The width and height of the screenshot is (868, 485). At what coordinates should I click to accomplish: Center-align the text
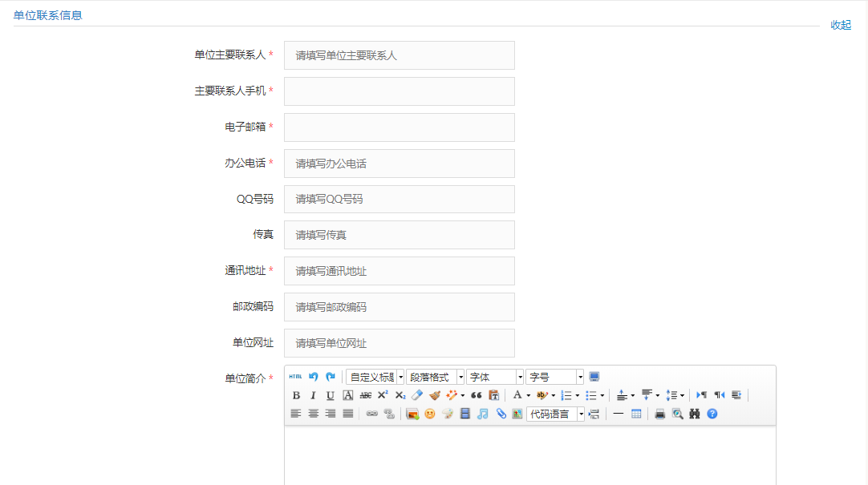click(x=313, y=414)
